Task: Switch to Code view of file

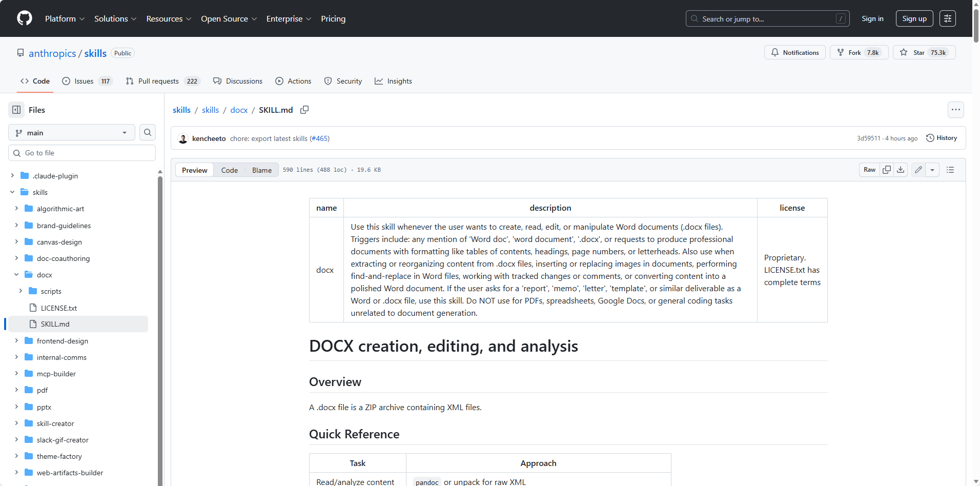Action: 229,170
